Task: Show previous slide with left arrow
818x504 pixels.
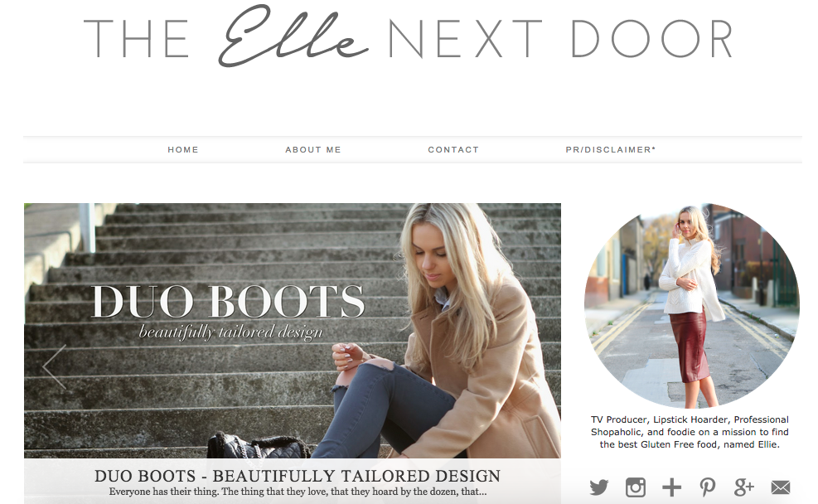Action: pos(55,366)
